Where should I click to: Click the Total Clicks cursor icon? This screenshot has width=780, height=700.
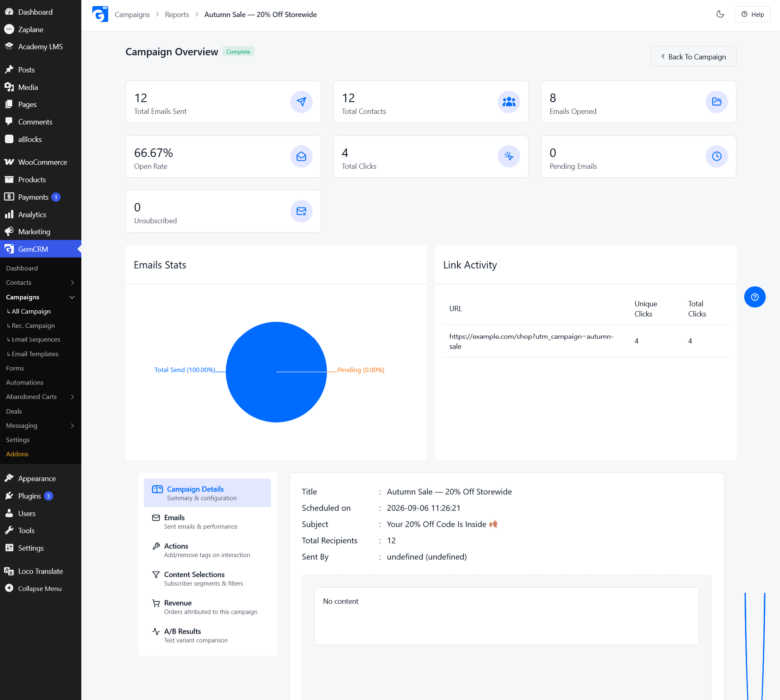pyautogui.click(x=509, y=157)
